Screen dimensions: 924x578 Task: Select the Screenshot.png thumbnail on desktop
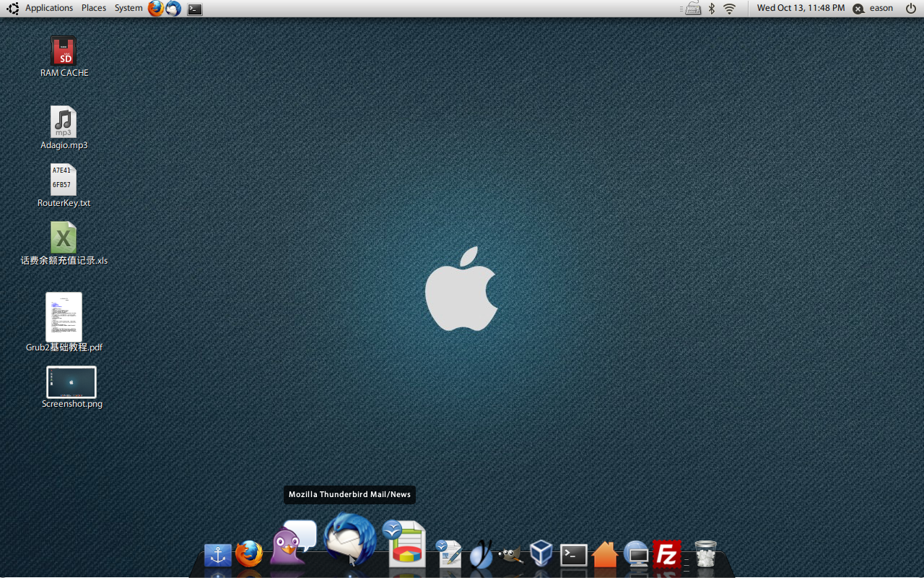click(x=71, y=388)
